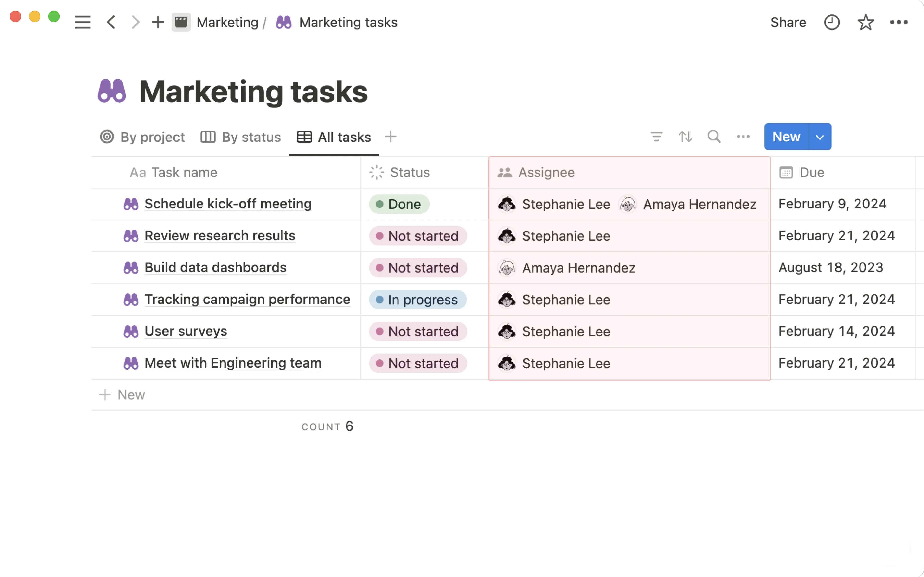Screen dimensions: 924x577
Task: Click the forward navigation arrow
Action: 135,22
